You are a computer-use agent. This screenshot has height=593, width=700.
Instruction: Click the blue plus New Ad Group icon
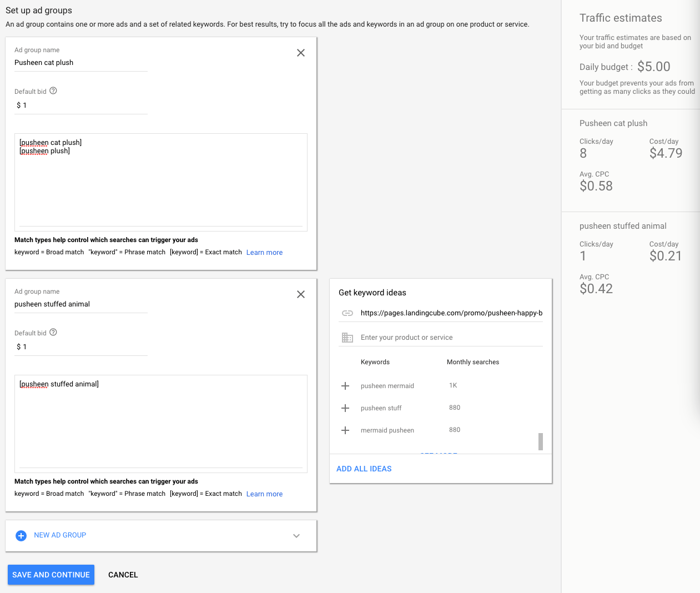[21, 536]
